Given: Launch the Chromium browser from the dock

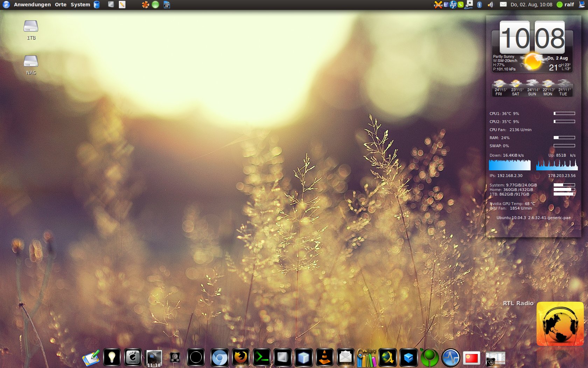Looking at the screenshot, I should coord(220,357).
